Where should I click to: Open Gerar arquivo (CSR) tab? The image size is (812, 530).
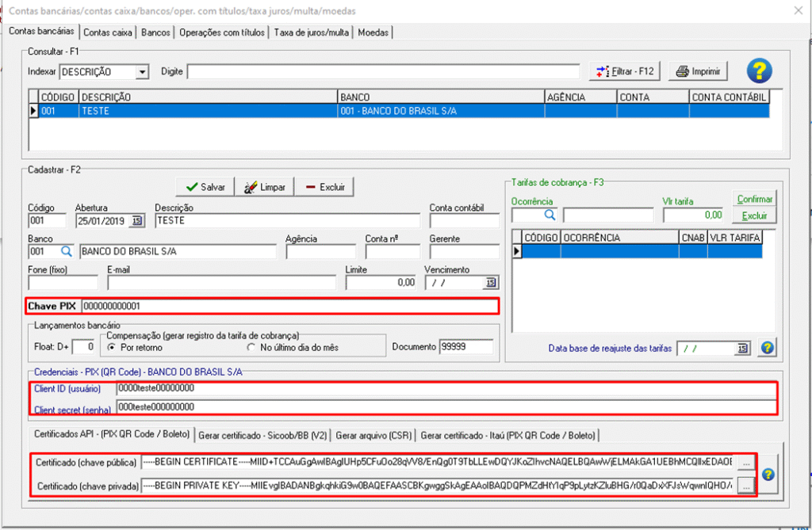pyautogui.click(x=373, y=435)
